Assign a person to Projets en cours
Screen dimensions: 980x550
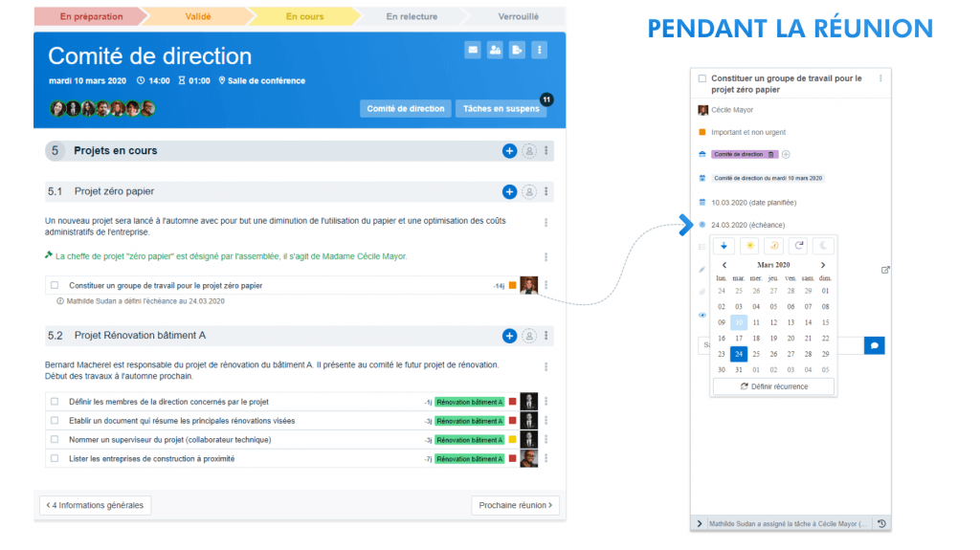click(x=529, y=150)
